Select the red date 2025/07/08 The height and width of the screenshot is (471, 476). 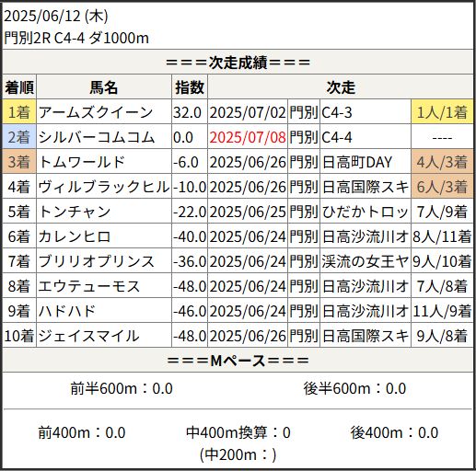click(248, 137)
